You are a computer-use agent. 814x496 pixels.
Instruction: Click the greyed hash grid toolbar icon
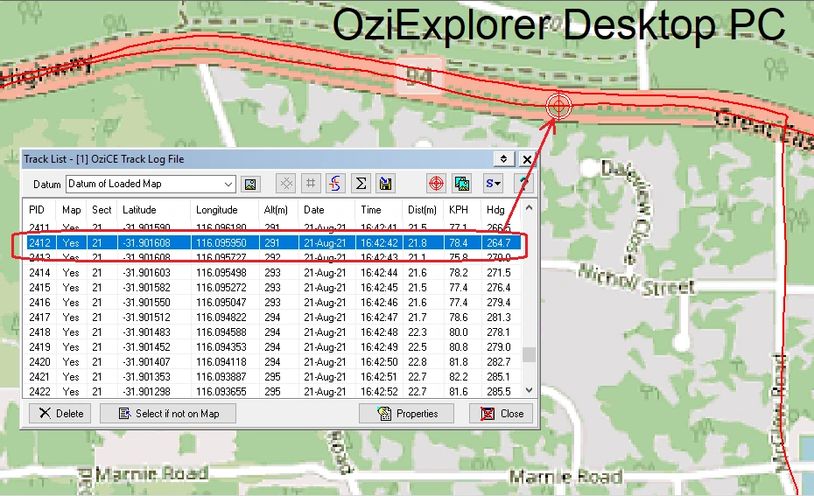pyautogui.click(x=310, y=183)
